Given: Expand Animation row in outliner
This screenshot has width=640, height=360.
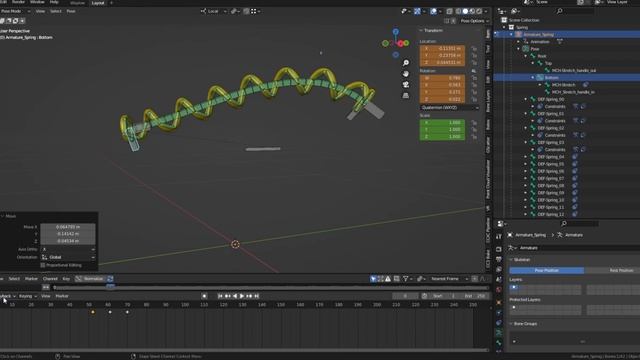Looking at the screenshot, I should coord(519,42).
